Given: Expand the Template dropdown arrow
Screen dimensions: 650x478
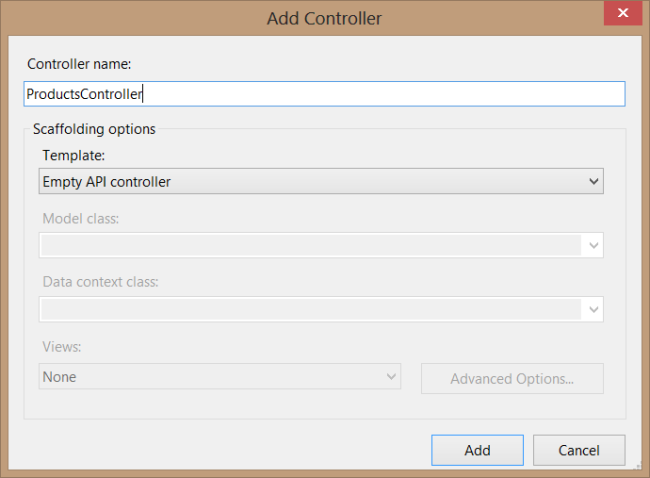Looking at the screenshot, I should click(593, 182).
